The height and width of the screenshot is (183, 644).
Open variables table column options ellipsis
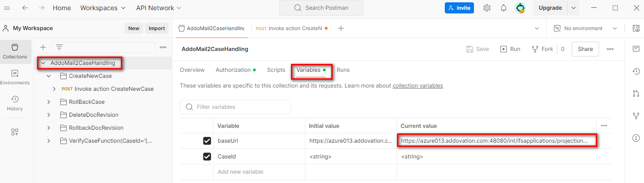pyautogui.click(x=604, y=126)
